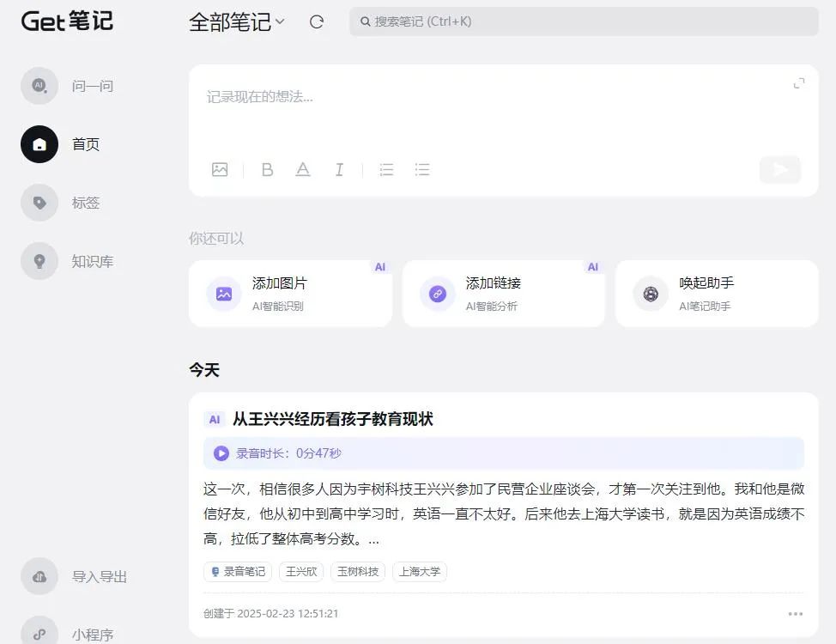Click the recording duration bar
836x644 pixels.
(503, 453)
